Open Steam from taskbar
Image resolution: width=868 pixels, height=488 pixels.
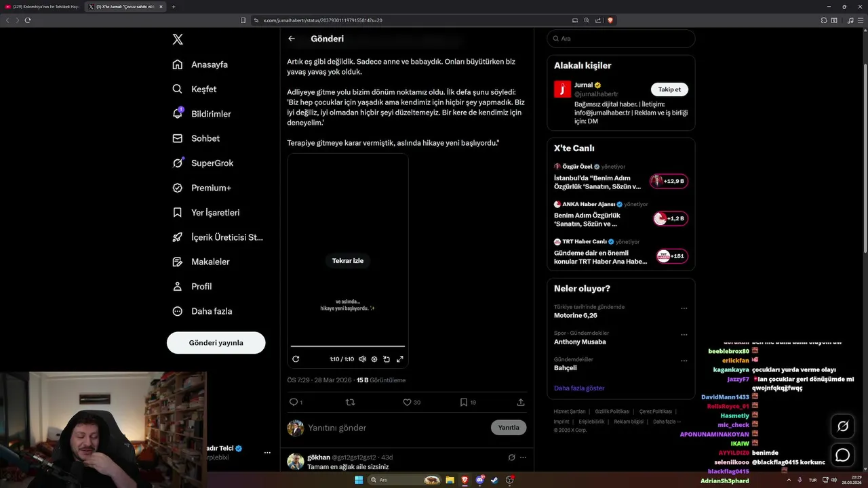tap(494, 480)
